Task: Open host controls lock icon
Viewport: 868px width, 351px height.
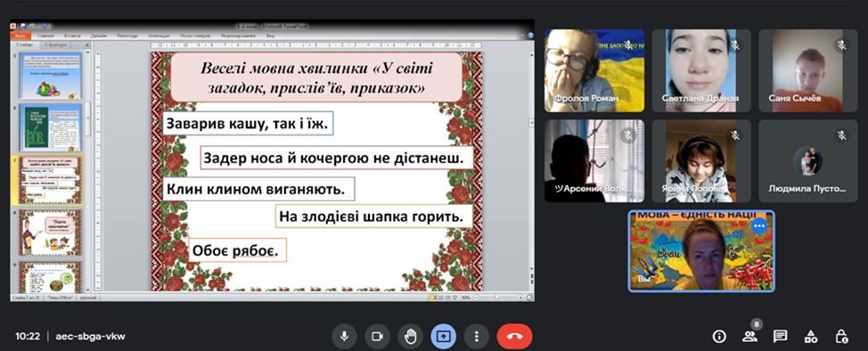Action: (x=841, y=336)
